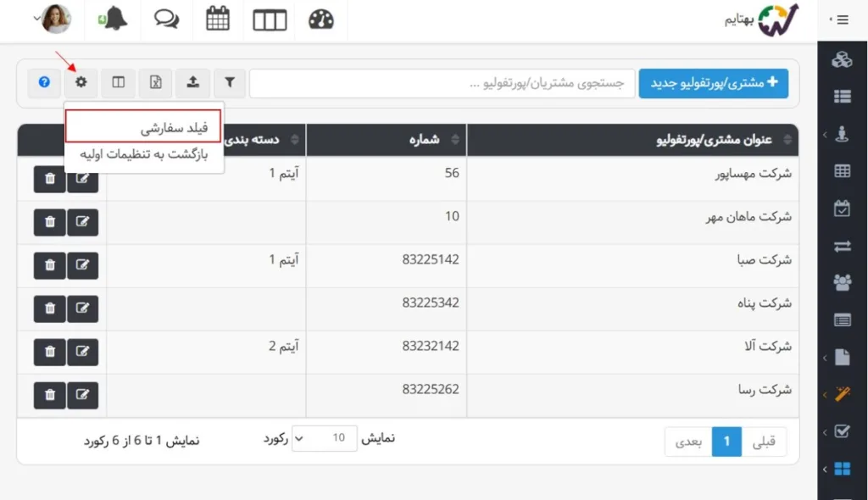Export the table using the Excel icon
Screen dimensions: 868x500
[155, 82]
